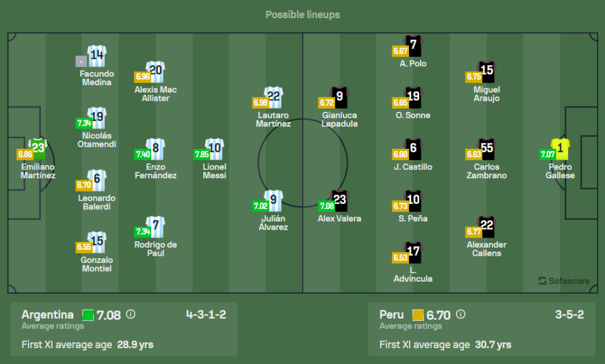
Task: Select Alexander Callens' name label
Action: pyautogui.click(x=486, y=249)
